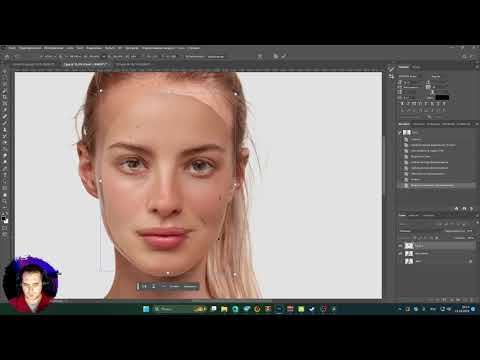Image resolution: width=480 pixels, height=360 pixels.
Task: Cancel the transform in the options bar
Action: point(276,56)
